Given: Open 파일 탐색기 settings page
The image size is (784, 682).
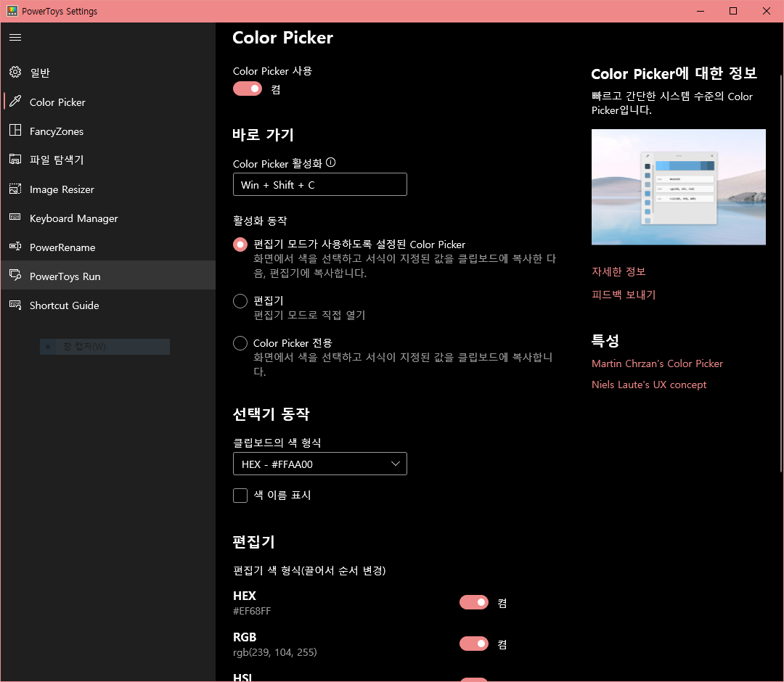Looking at the screenshot, I should [x=108, y=160].
